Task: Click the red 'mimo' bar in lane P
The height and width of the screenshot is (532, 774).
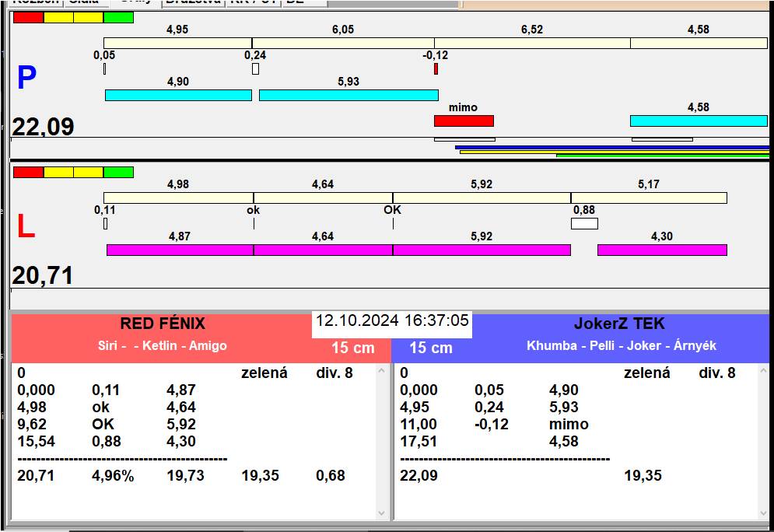Action: 464,121
